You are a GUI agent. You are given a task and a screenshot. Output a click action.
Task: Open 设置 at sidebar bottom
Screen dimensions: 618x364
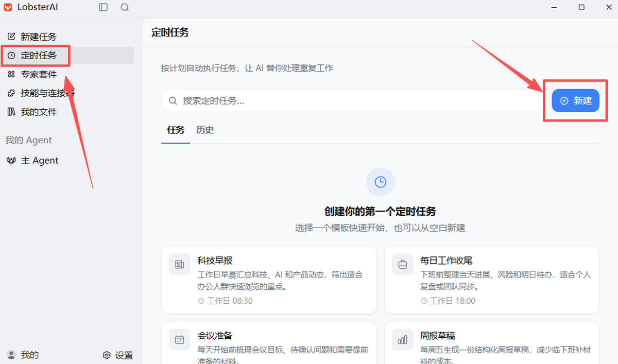118,355
